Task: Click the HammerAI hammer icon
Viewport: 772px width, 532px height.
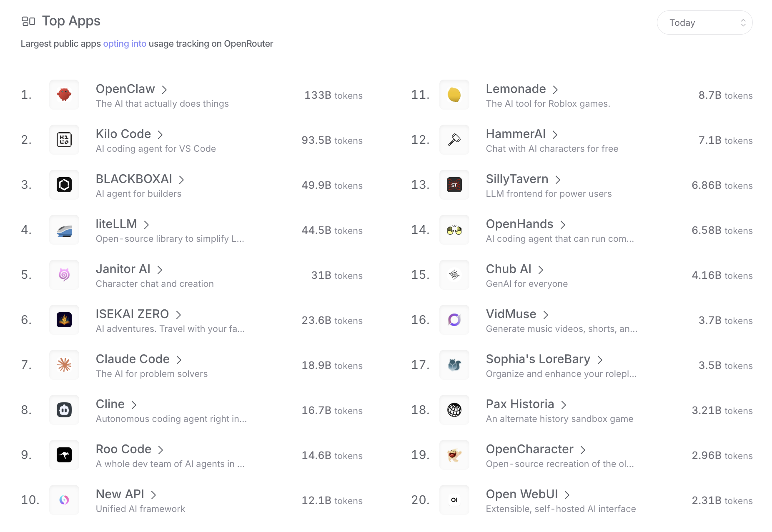Action: pos(454,140)
